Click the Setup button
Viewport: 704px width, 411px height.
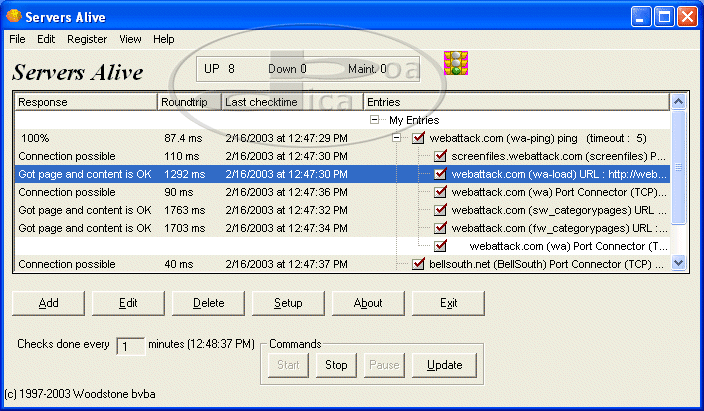pyautogui.click(x=289, y=303)
